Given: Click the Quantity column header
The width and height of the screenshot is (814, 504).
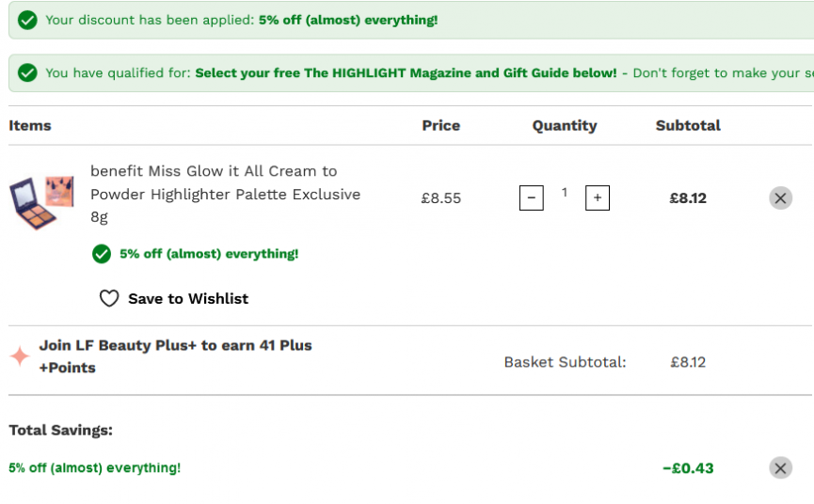Looking at the screenshot, I should pyautogui.click(x=565, y=126).
